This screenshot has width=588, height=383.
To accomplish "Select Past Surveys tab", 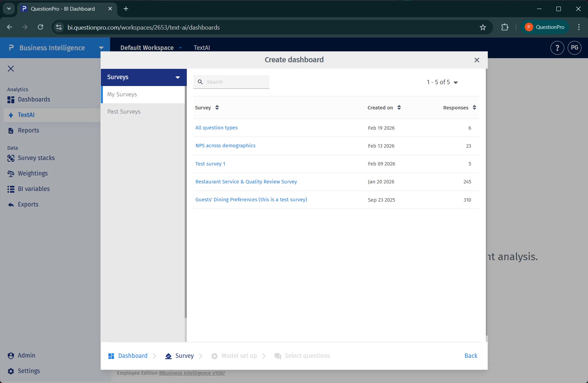I will click(124, 112).
